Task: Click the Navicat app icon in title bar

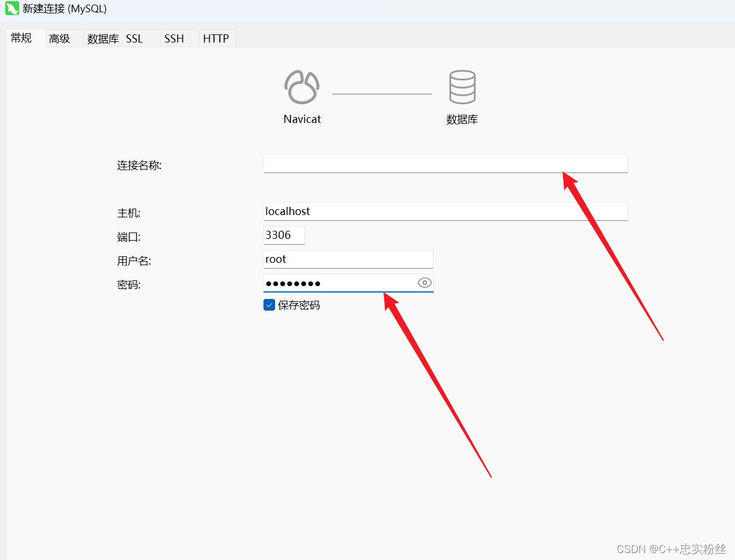Action: (x=12, y=9)
